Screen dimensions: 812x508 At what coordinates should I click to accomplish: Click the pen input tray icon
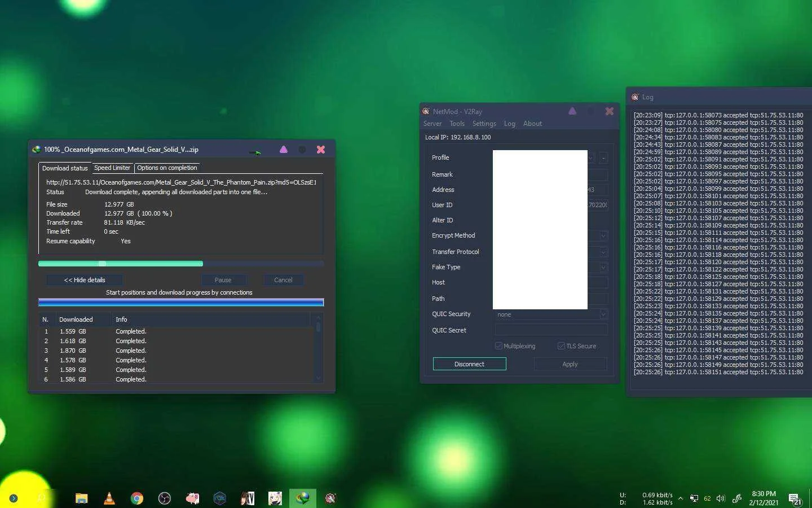coord(736,498)
